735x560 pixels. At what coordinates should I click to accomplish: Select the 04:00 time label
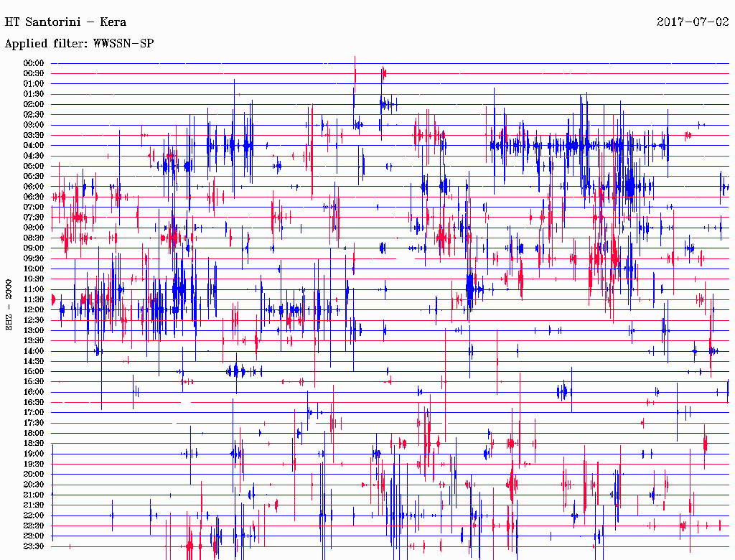click(x=34, y=146)
